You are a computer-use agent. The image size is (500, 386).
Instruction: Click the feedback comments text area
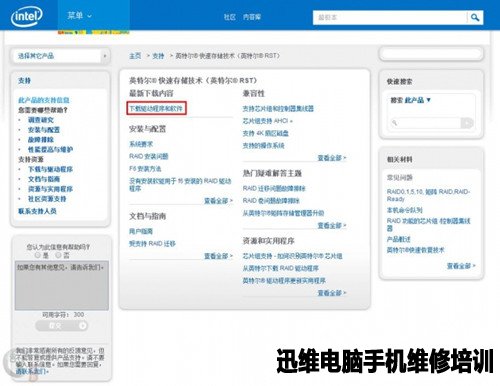pyautogui.click(x=62, y=286)
